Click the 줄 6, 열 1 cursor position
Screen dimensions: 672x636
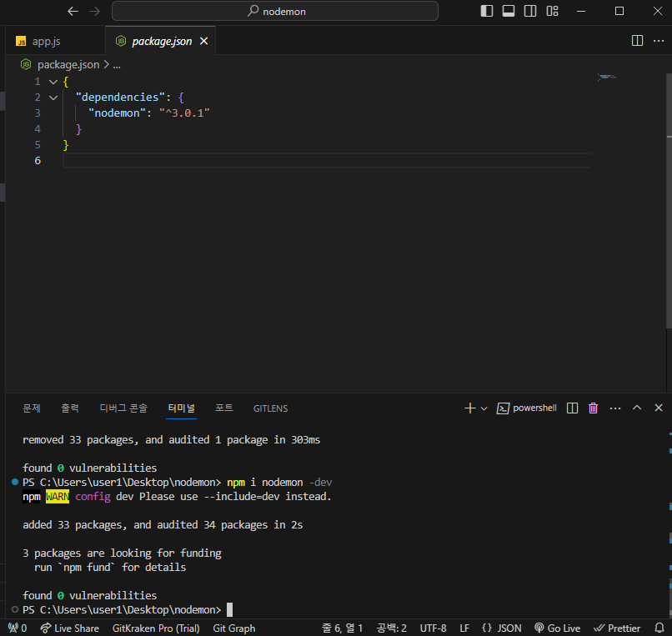click(342, 628)
